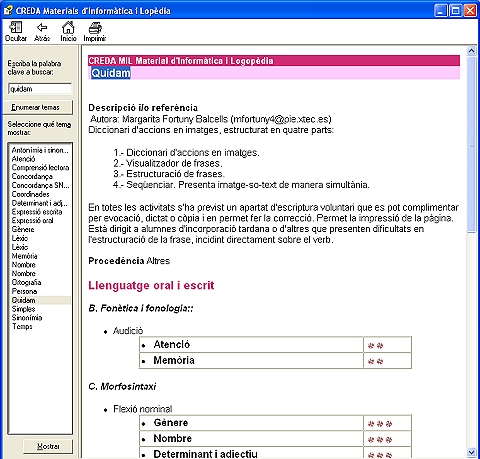
Task: Click the 'Llenguatge oral i escrit' heading
Action: [x=151, y=286]
